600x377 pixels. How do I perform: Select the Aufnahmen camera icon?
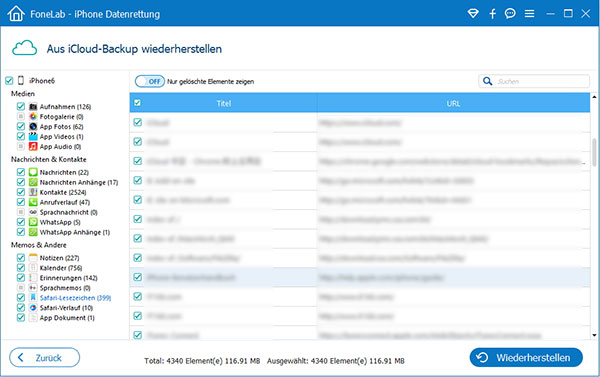click(x=33, y=106)
